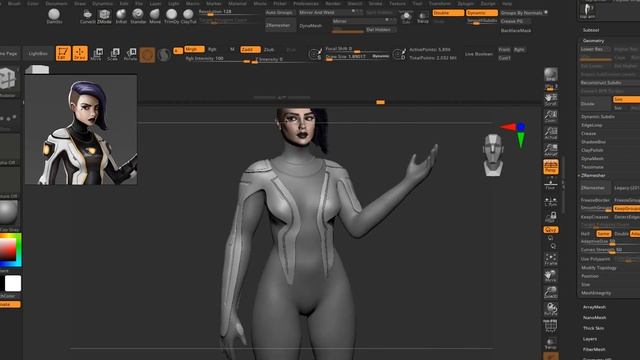Toggle the Qxyz rotation mode button
640x360 pixels.
pyautogui.click(x=551, y=230)
